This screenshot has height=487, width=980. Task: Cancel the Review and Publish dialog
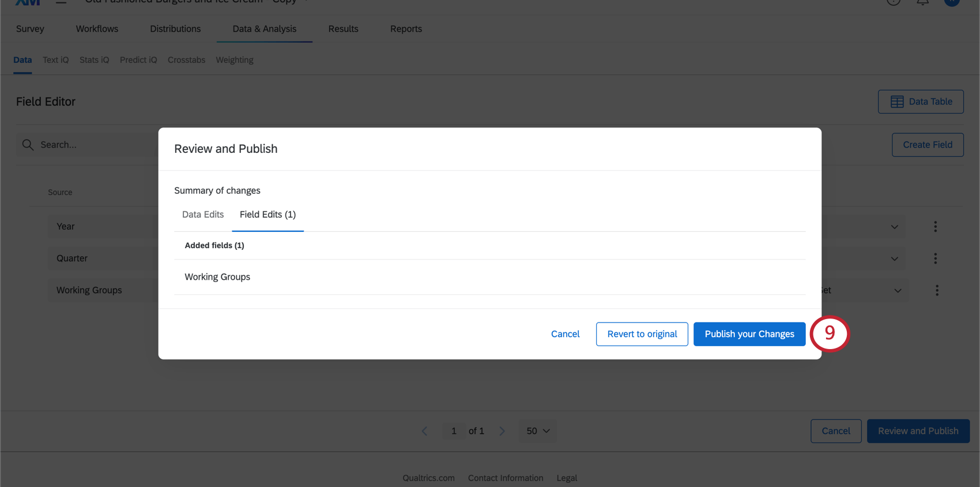[x=565, y=334]
